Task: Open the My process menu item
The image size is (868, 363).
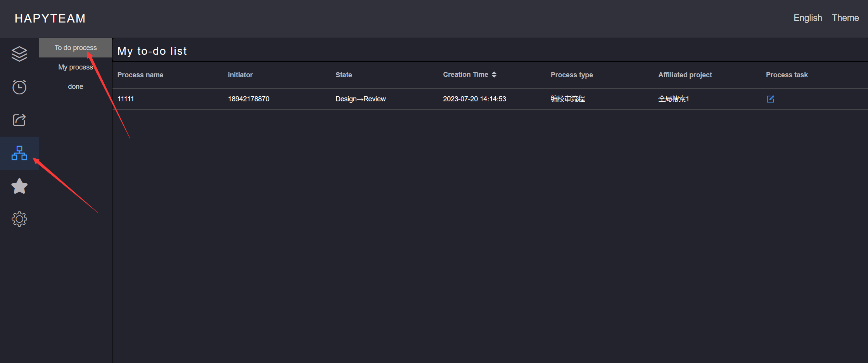Action: 76,67
